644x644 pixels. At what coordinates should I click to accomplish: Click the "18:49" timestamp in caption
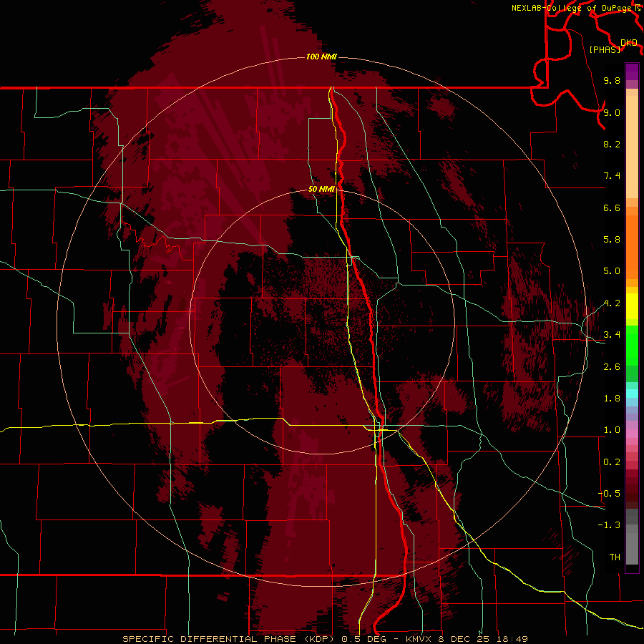512,639
